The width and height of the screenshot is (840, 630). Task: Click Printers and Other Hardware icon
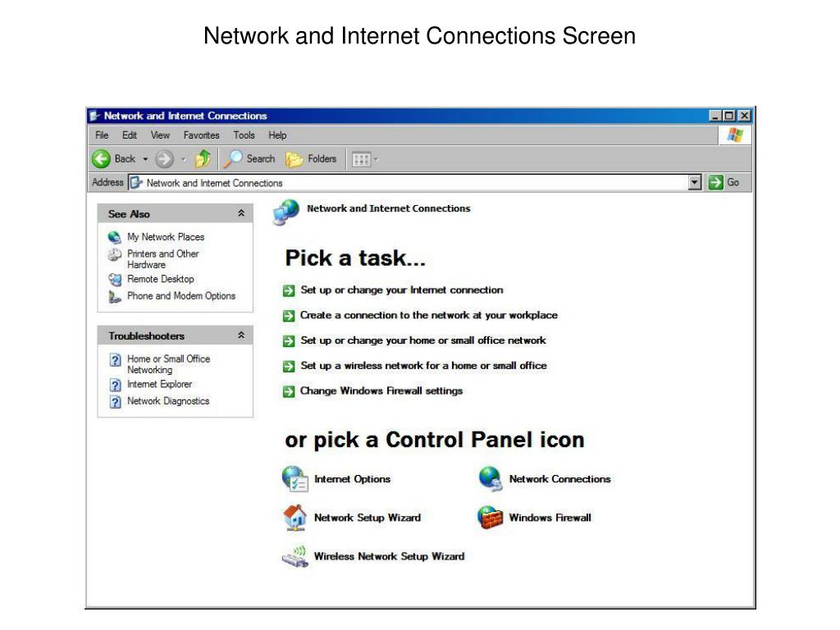(x=115, y=254)
